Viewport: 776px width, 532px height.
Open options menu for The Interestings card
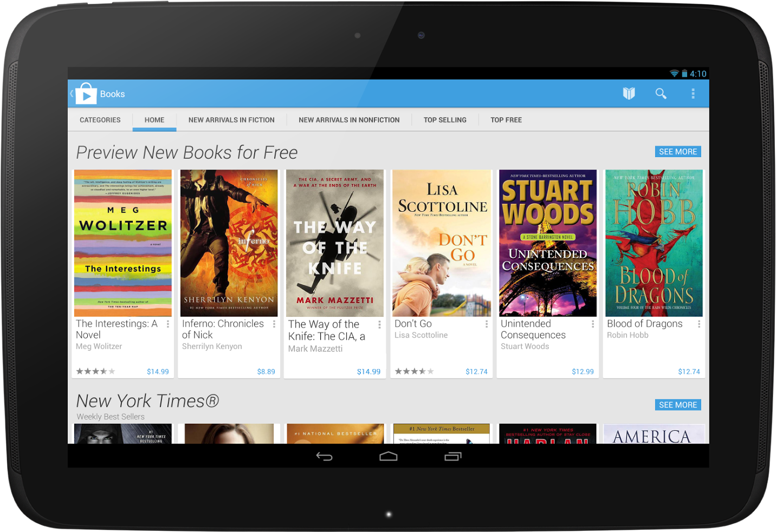click(168, 324)
